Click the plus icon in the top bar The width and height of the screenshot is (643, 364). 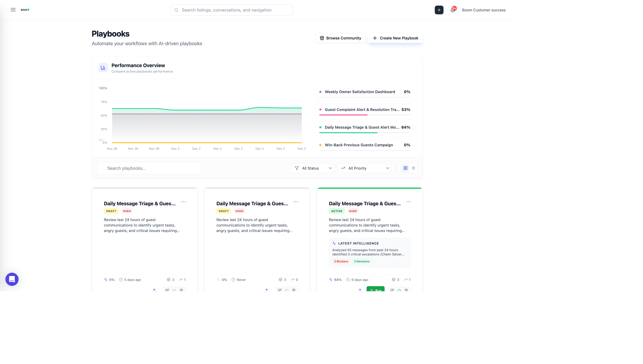coord(439,10)
